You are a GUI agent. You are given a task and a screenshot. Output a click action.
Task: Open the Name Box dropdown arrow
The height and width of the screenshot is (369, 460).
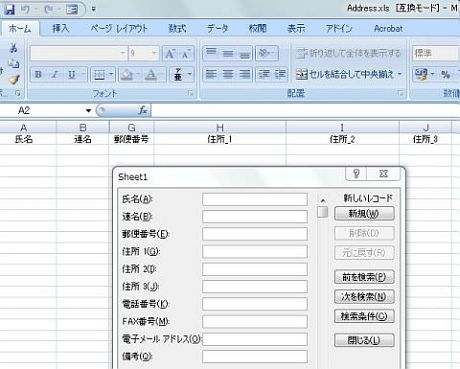(x=88, y=111)
